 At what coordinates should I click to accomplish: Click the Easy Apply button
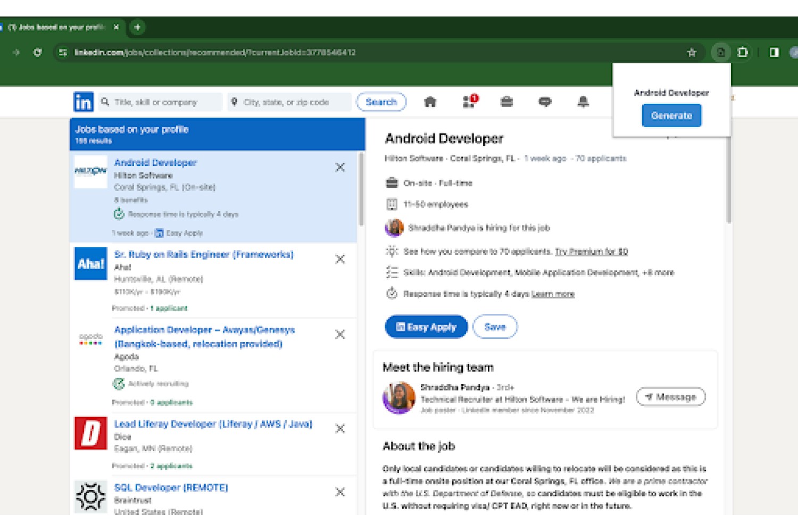tap(426, 327)
